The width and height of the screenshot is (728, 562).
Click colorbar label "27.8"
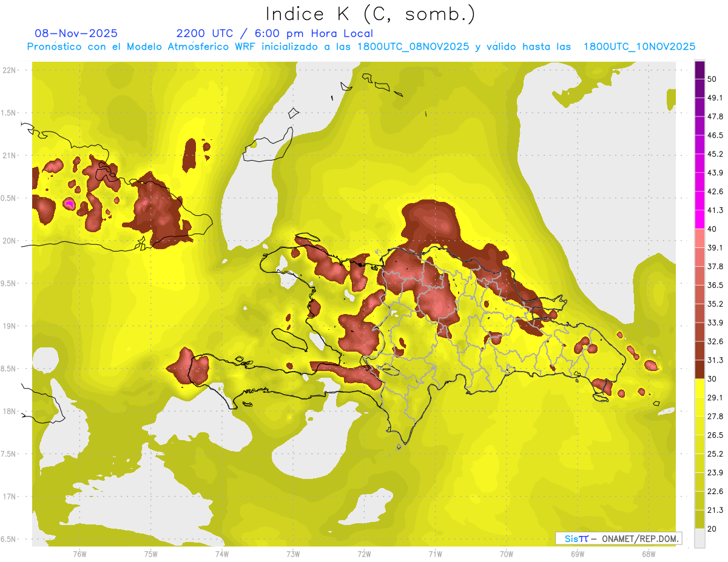click(x=715, y=416)
